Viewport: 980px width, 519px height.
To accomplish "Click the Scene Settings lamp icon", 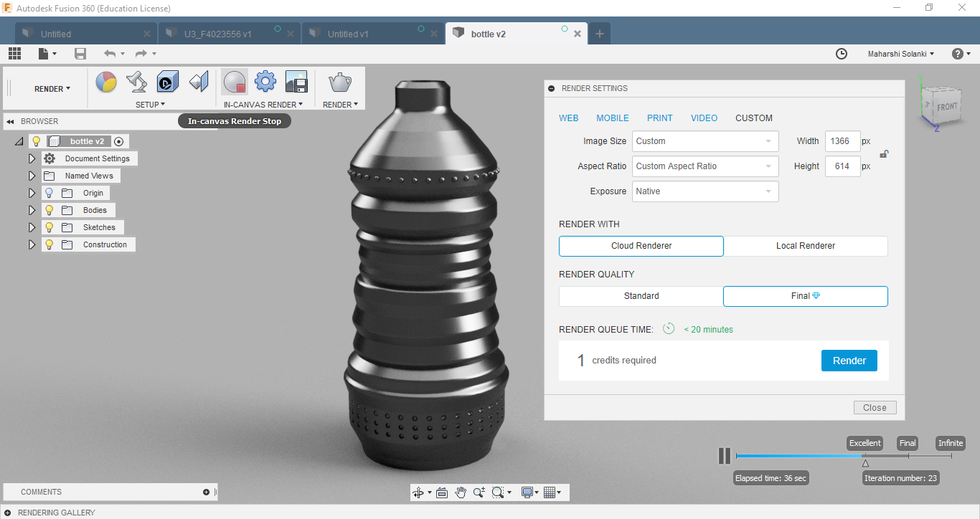I will pyautogui.click(x=136, y=82).
